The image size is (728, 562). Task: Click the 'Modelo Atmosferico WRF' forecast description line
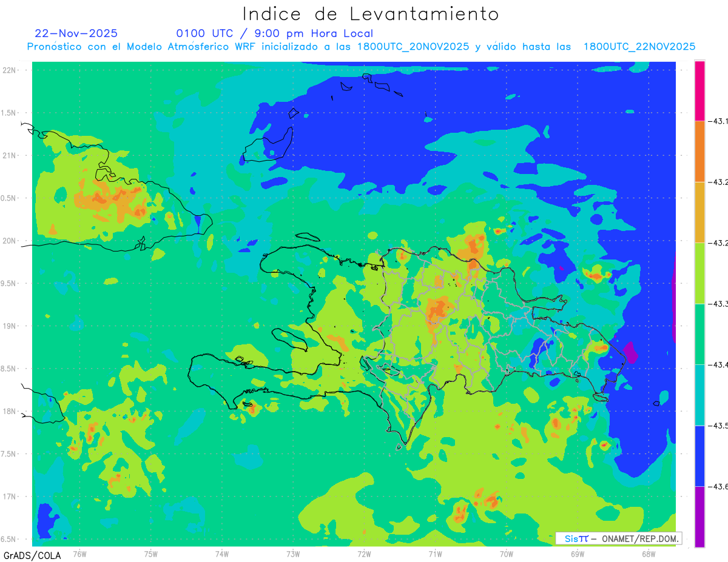[361, 47]
